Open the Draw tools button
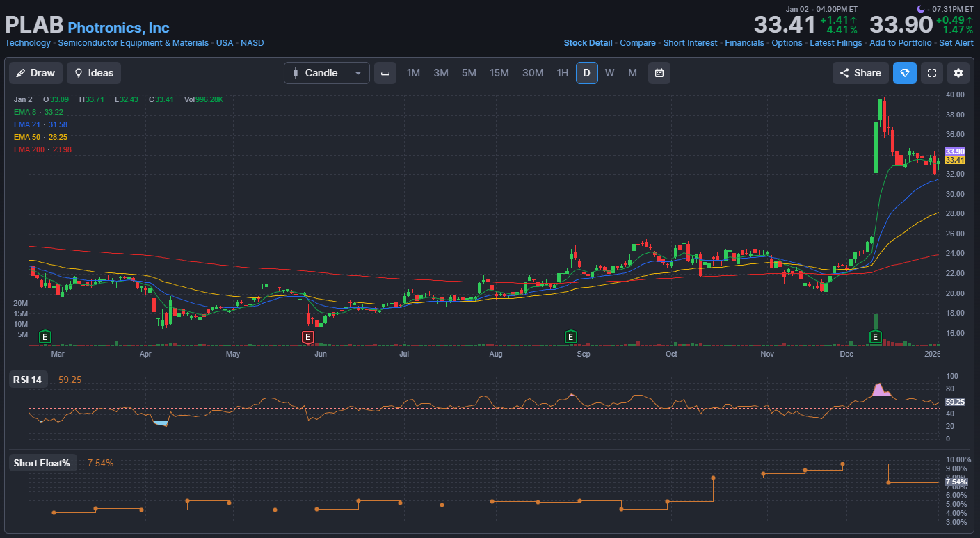This screenshot has width=980, height=538. pyautogui.click(x=35, y=73)
